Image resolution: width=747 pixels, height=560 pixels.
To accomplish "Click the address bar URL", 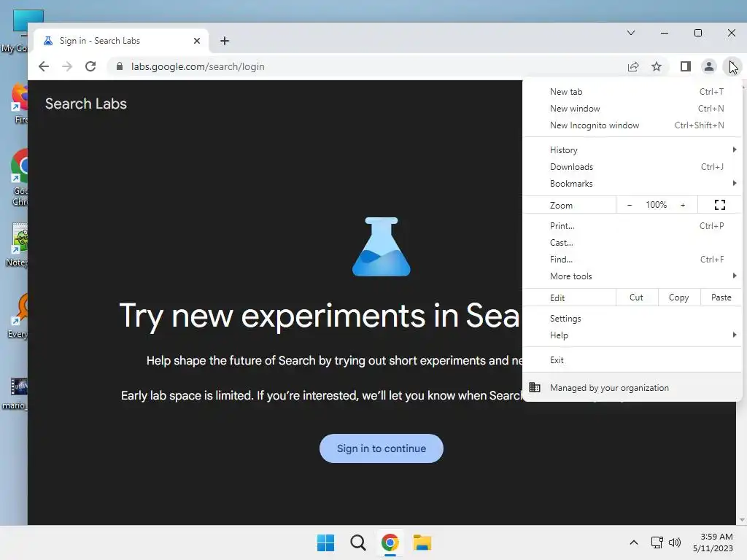I will pyautogui.click(x=198, y=66).
